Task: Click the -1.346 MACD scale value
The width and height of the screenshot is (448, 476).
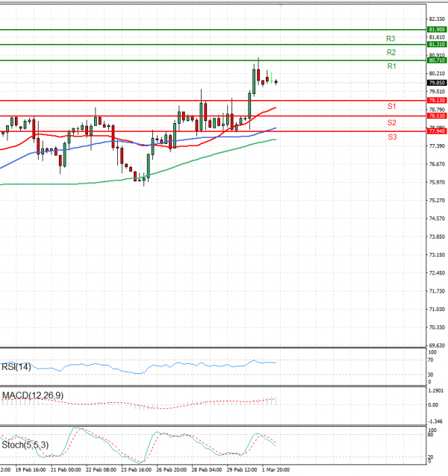Action: coord(435,422)
